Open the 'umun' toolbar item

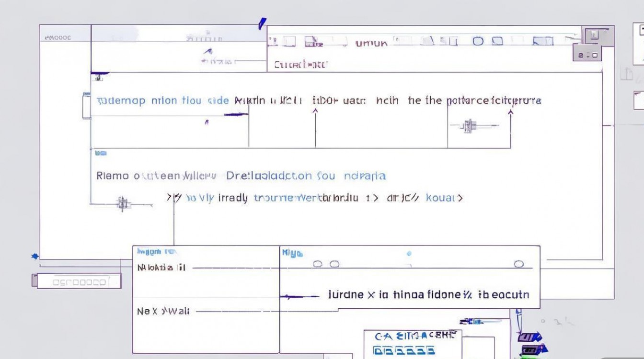click(371, 43)
